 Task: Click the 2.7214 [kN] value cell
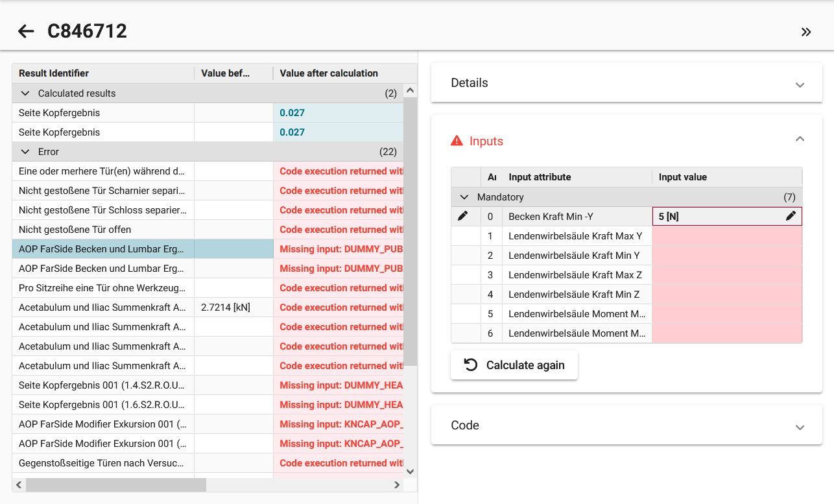point(233,307)
